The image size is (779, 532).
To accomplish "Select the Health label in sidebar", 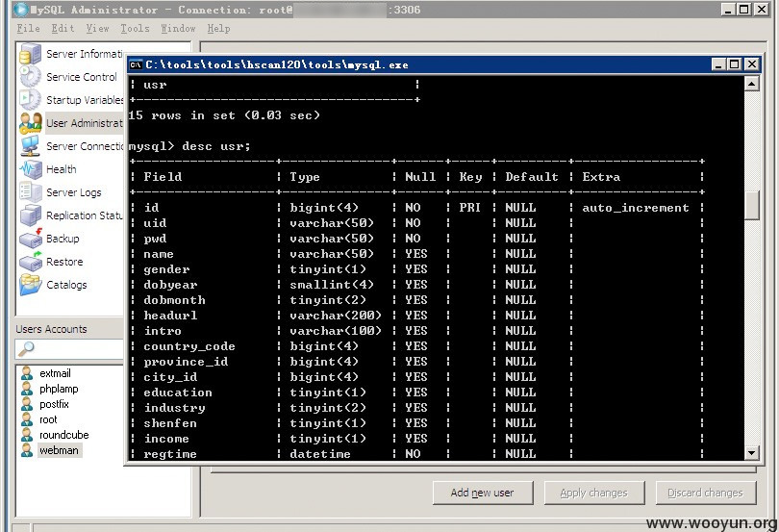I will 62,169.
